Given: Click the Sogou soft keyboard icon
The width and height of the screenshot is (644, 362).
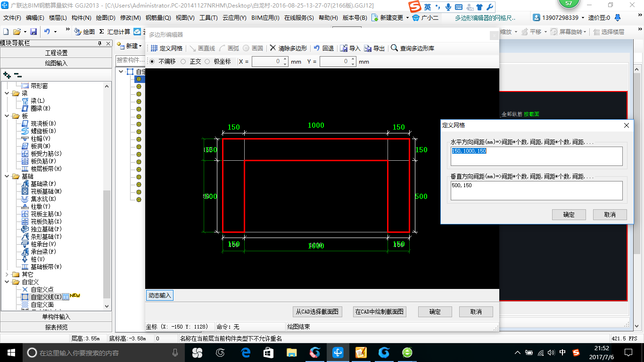Looking at the screenshot, I should tap(459, 7).
